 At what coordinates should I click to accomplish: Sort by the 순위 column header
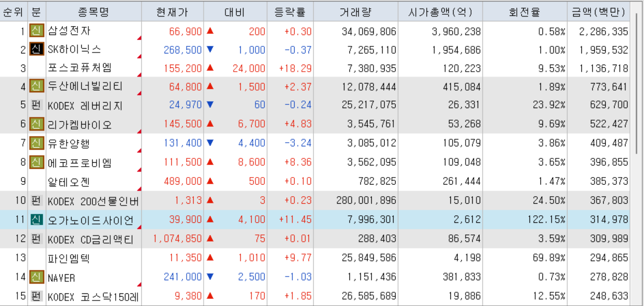(13, 12)
